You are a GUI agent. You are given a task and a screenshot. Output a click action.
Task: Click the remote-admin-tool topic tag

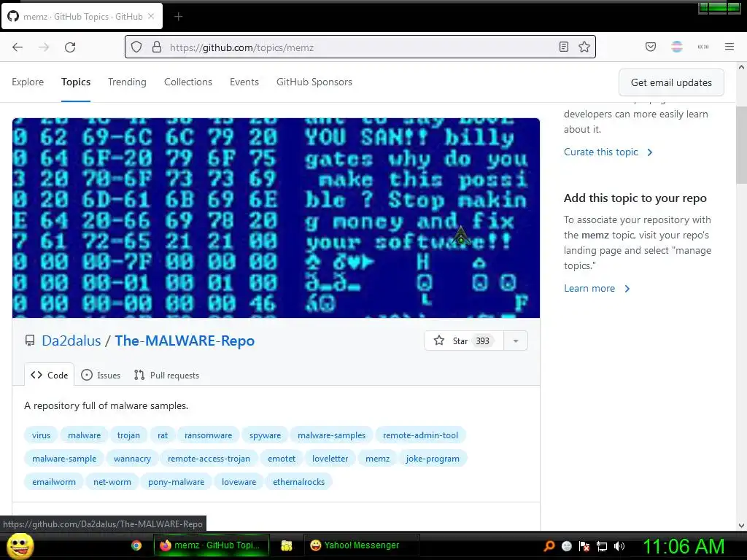click(420, 435)
